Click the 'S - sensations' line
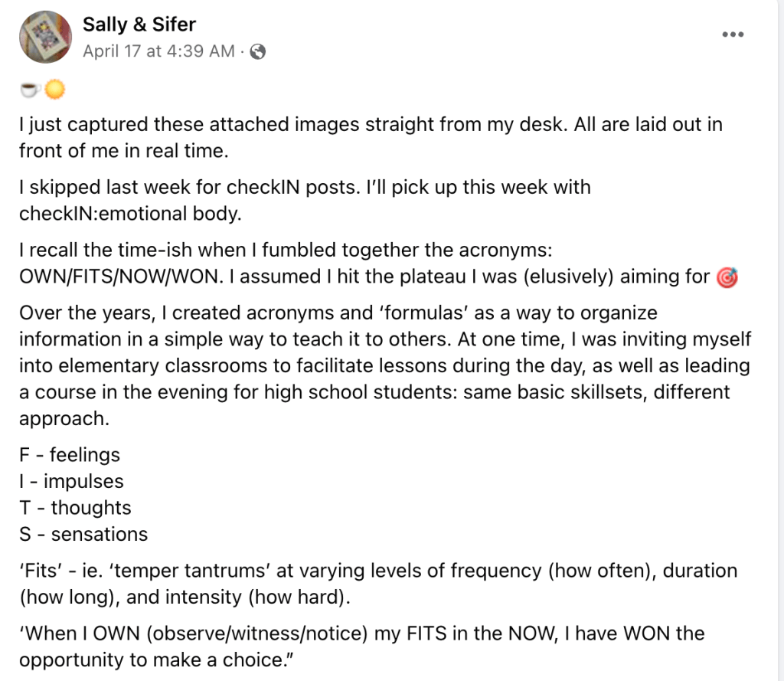Screen dimensions: 784x681 83,534
